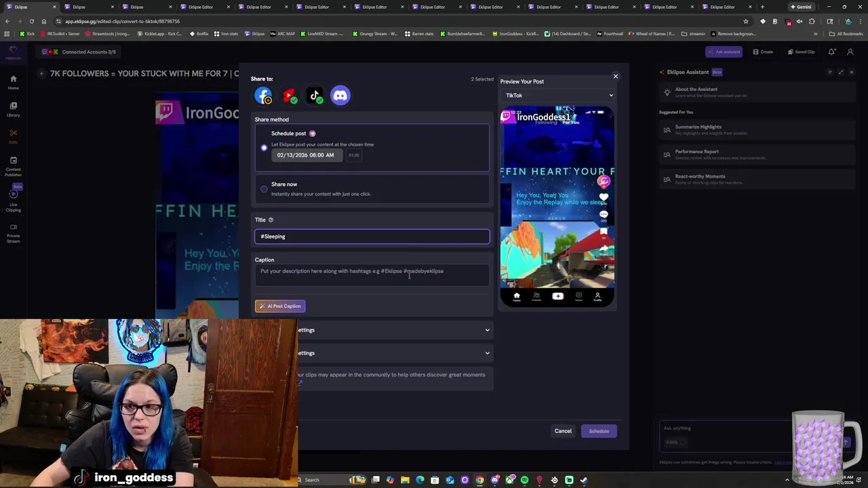Select the Summarize Highlights suggestion
This screenshot has width=868, height=488.
tap(758, 130)
